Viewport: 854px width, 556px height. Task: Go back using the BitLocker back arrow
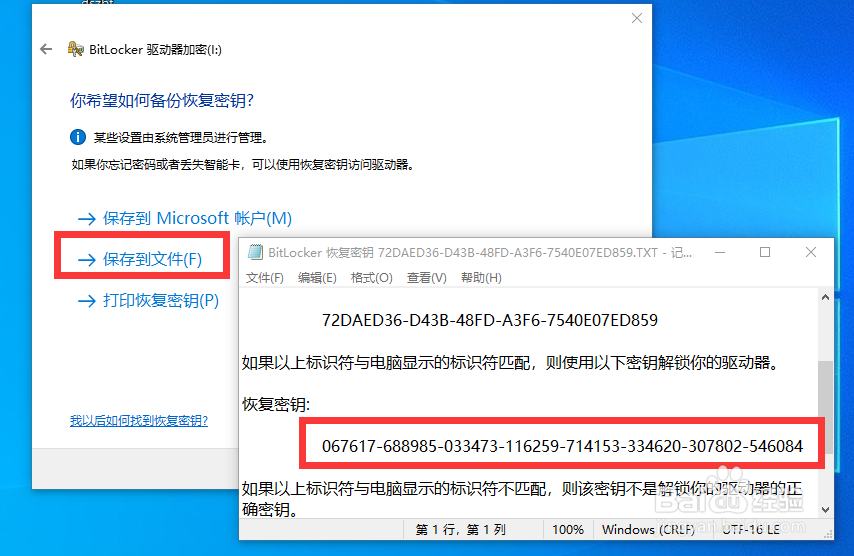pyautogui.click(x=46, y=50)
